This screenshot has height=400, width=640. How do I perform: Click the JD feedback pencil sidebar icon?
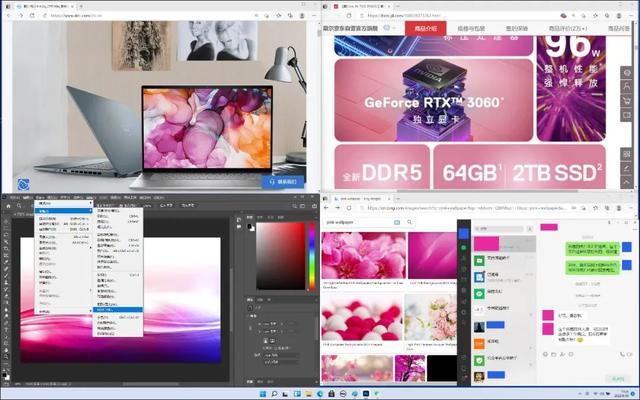pyautogui.click(x=627, y=168)
